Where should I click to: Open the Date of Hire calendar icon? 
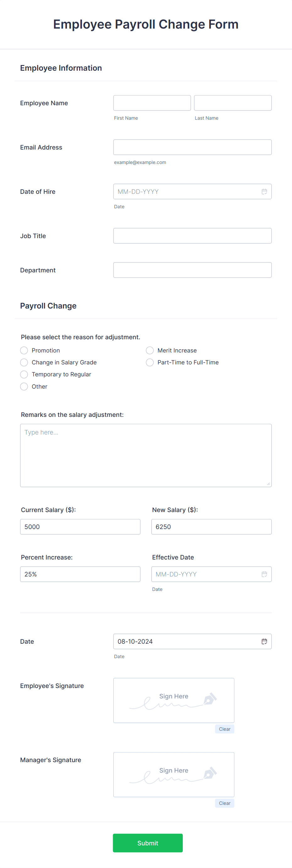coord(264,191)
